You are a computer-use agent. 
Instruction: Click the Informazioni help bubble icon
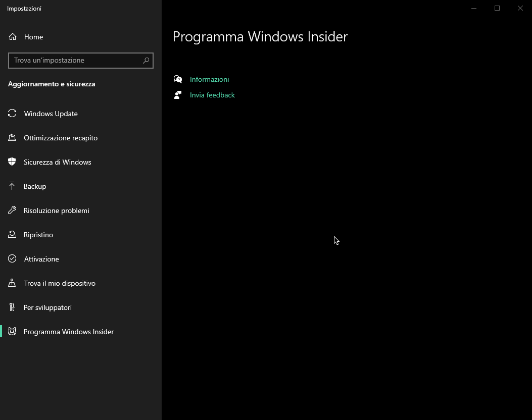pos(178,79)
